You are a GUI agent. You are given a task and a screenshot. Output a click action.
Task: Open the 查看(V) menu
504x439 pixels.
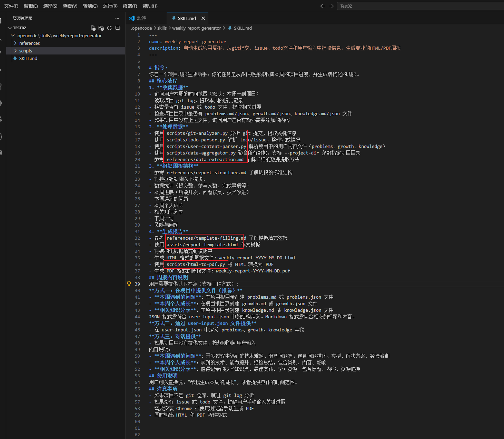[70, 6]
